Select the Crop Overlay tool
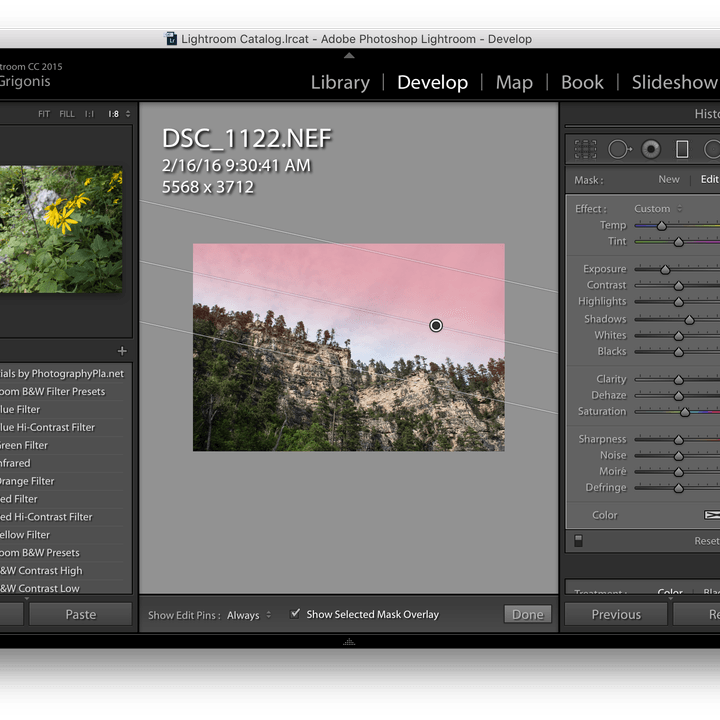Screen dimensions: 720x720 585,149
